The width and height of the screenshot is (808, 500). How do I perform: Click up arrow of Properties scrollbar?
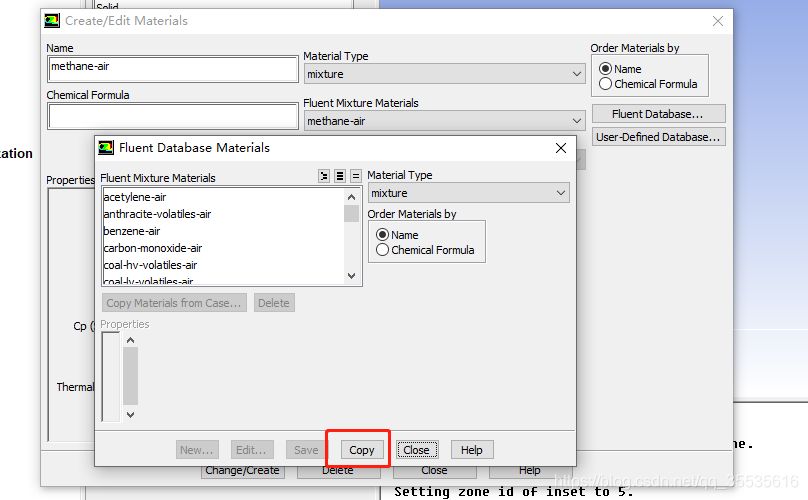click(x=130, y=340)
